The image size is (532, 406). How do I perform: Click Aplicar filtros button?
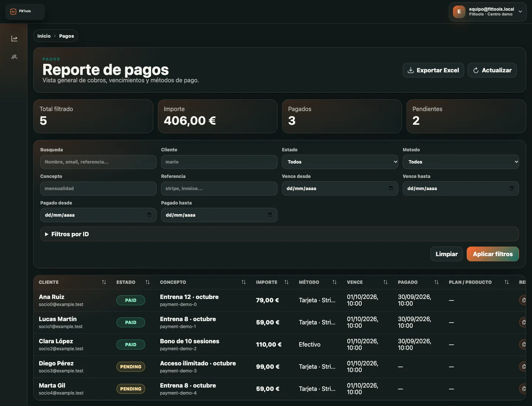point(493,254)
